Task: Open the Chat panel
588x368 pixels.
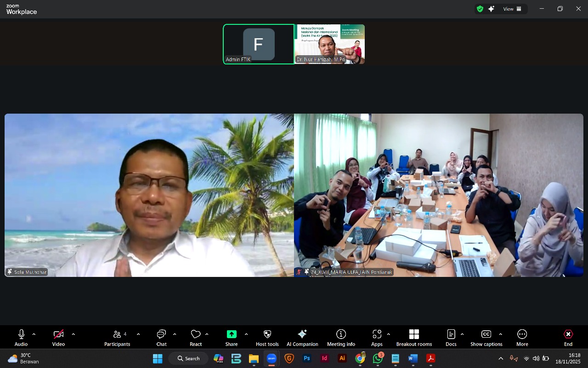Action: click(161, 337)
